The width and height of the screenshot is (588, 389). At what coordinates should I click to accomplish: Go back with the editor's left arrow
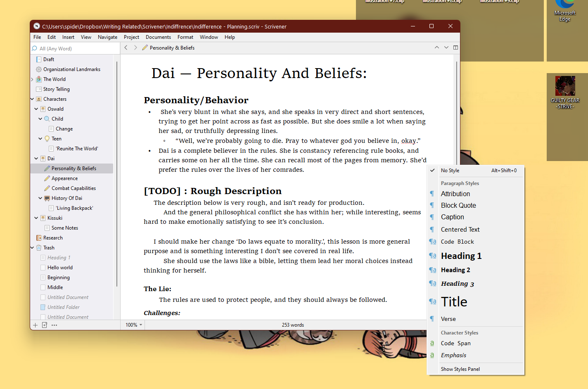point(126,47)
